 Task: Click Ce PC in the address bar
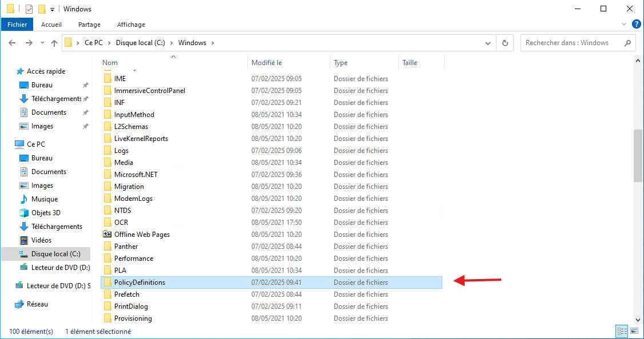point(94,43)
